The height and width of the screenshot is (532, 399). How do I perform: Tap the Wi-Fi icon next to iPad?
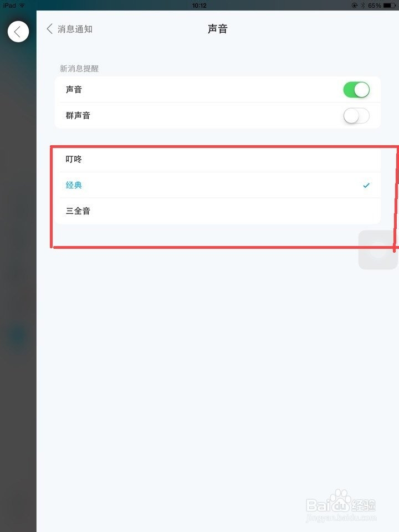(22, 6)
